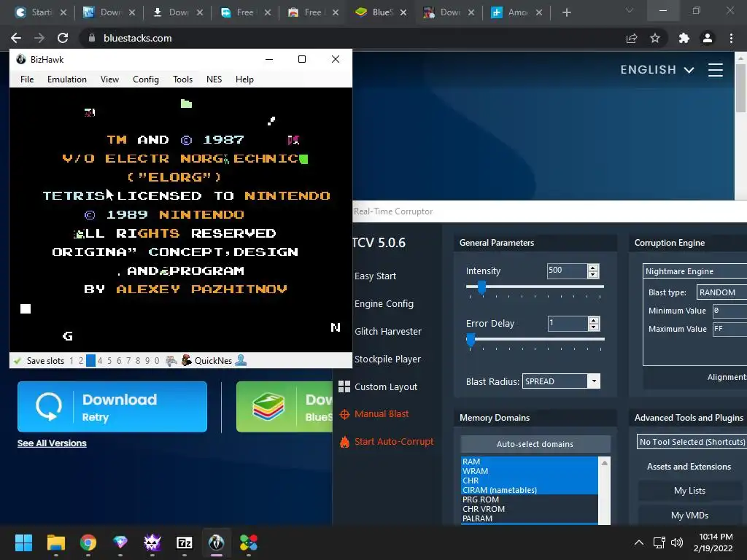
Task: Click the Chrome share page icon
Action: click(x=632, y=38)
